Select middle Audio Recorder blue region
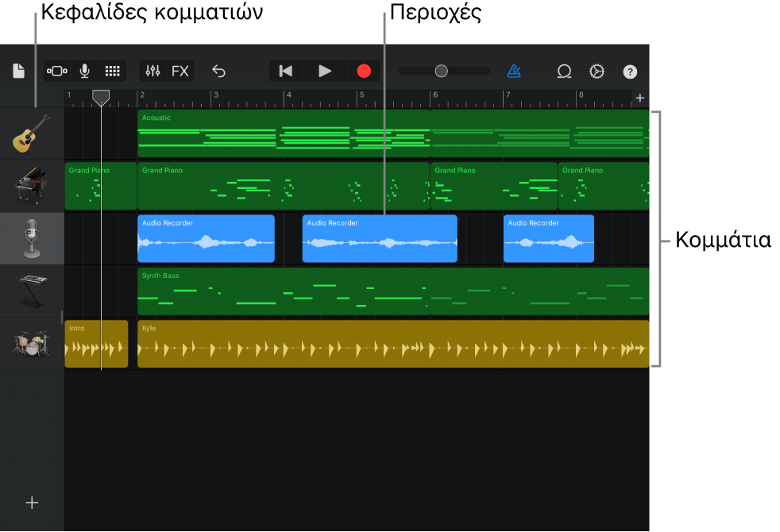Image resolution: width=780 pixels, height=532 pixels. coord(380,239)
